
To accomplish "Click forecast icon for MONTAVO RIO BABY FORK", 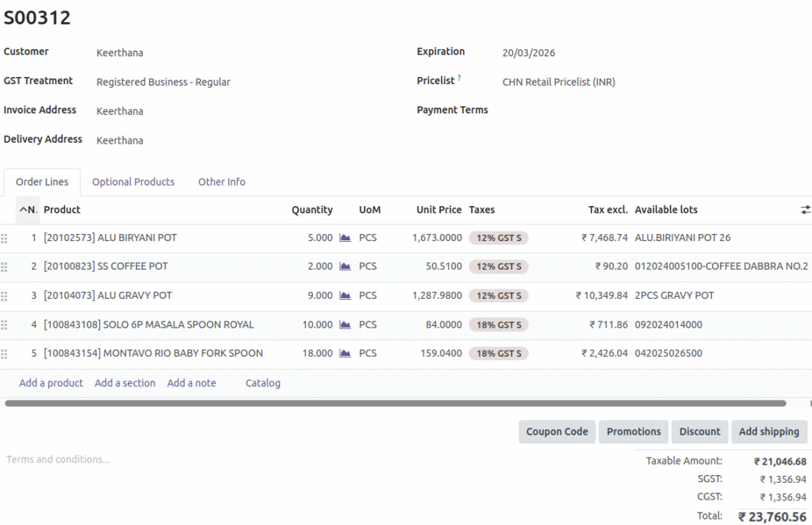I will pyautogui.click(x=345, y=354).
